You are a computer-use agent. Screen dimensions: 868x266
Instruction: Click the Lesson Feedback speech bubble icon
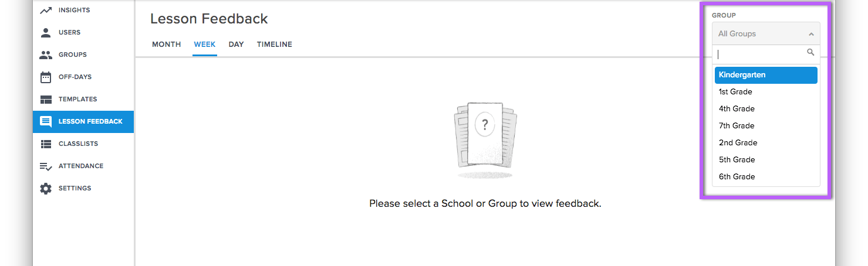pyautogui.click(x=46, y=121)
